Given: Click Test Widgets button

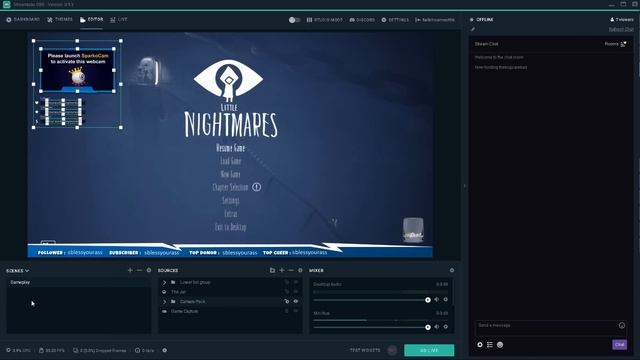Looking at the screenshot, I should (x=365, y=350).
